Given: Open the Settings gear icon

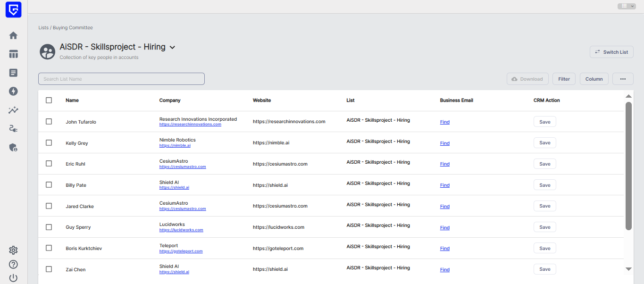Looking at the screenshot, I should coord(13,250).
